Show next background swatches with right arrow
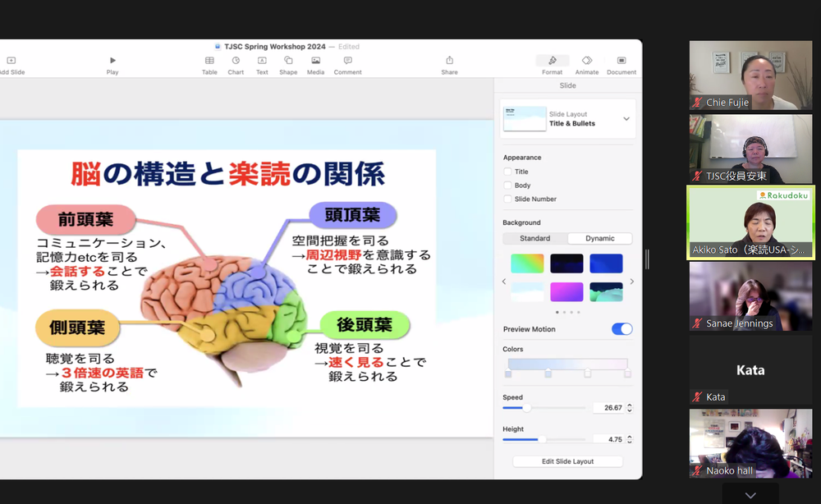The height and width of the screenshot is (504, 821). point(632,282)
